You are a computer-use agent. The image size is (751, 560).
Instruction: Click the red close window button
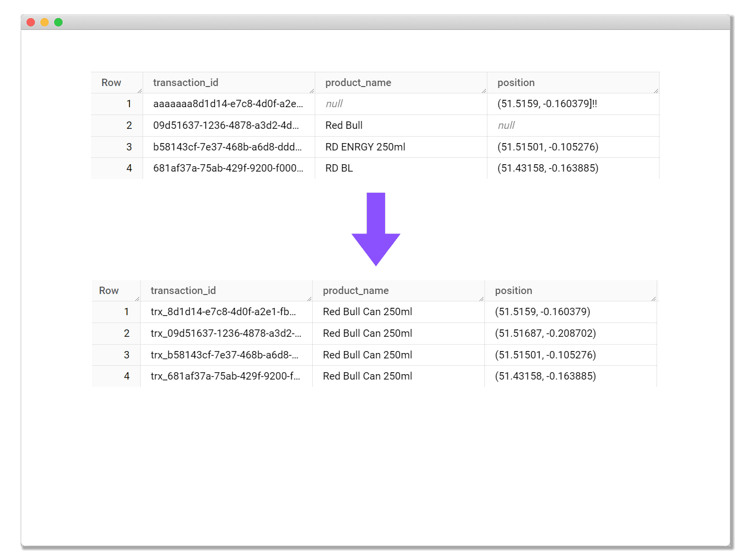[30, 22]
